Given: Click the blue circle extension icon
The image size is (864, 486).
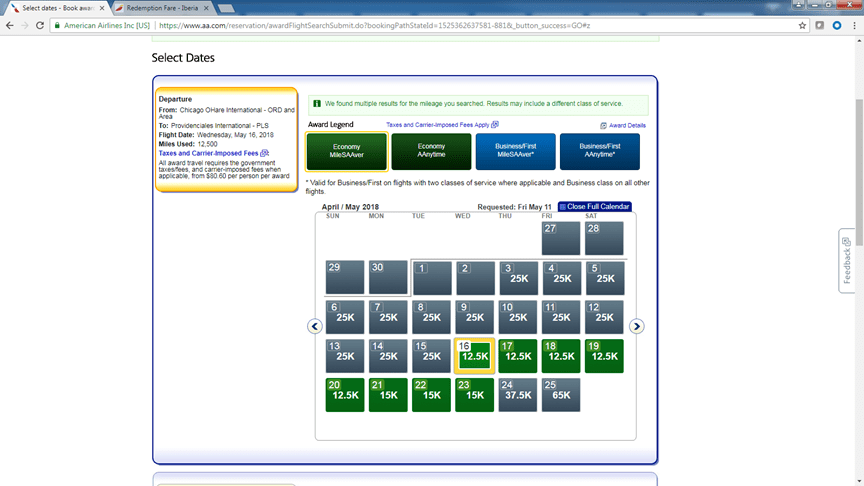Looking at the screenshot, I should 837,25.
